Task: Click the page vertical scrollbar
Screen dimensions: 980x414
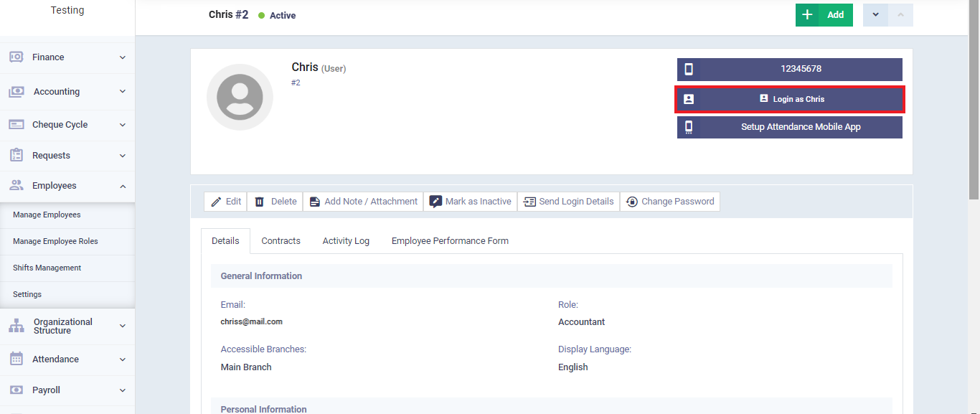Action: [x=974, y=100]
